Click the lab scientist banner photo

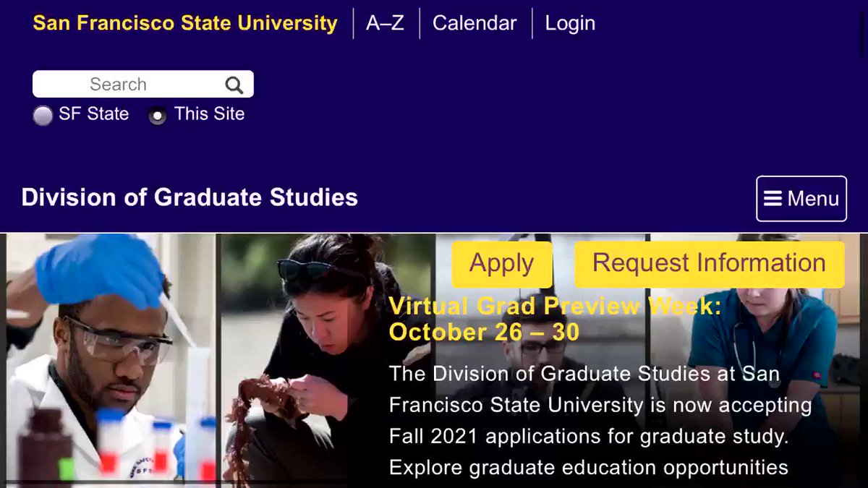click(111, 359)
